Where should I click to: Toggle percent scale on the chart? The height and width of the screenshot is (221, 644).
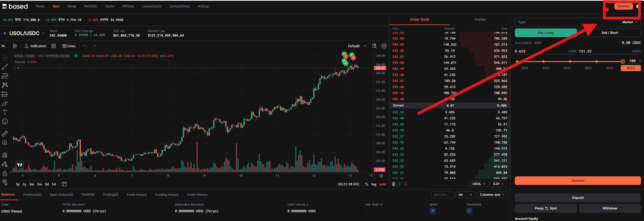point(367,184)
